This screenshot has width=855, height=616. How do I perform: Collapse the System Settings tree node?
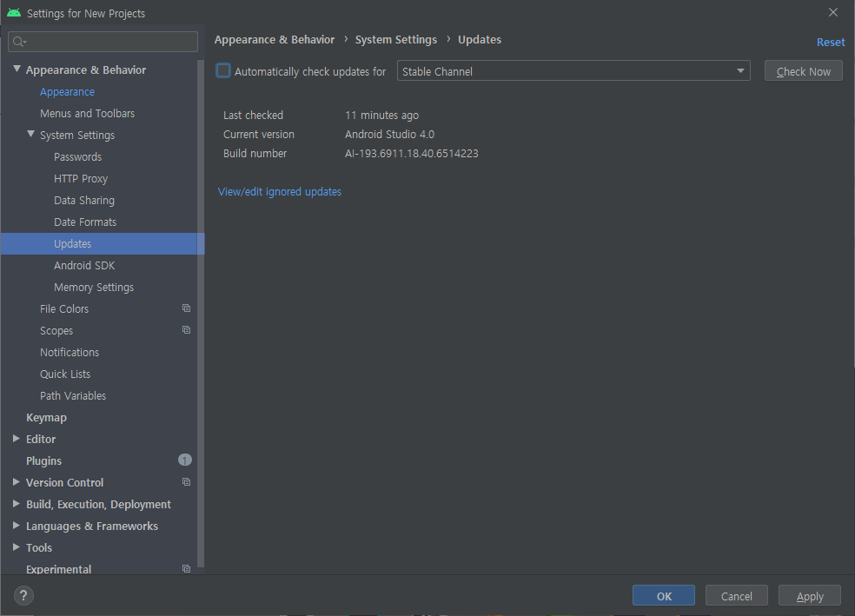point(31,134)
